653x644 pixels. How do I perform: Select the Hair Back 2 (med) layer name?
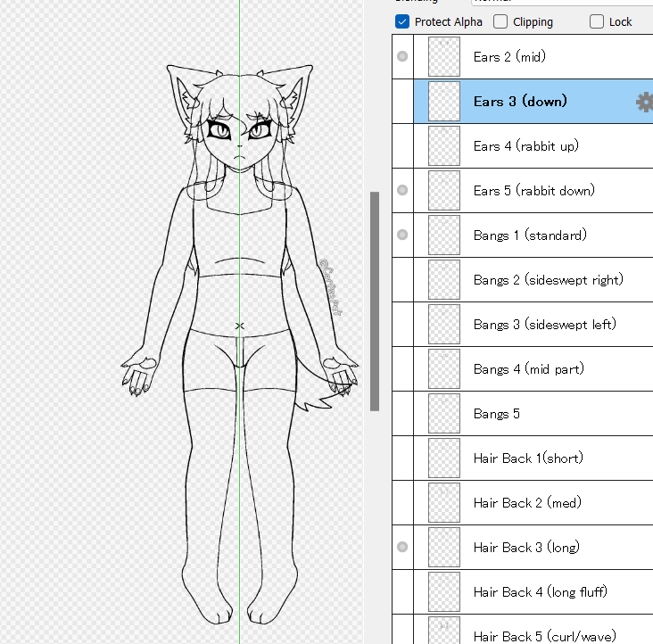(527, 502)
